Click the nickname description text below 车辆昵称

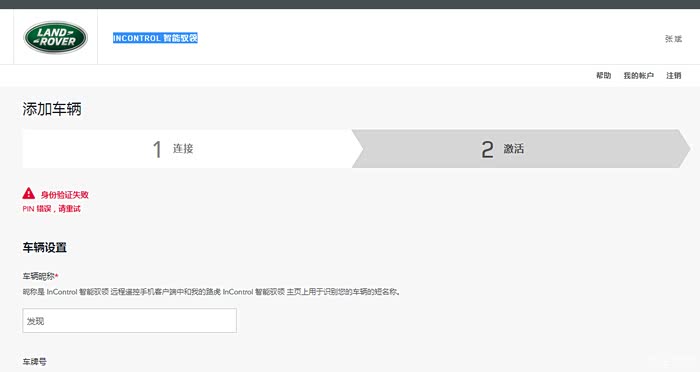click(x=211, y=292)
